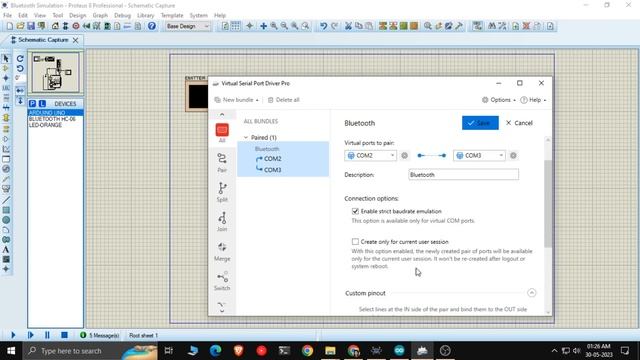The image size is (640, 360).
Task: Open the Options menu in Virtual Serial Port Driver
Action: [x=498, y=100]
